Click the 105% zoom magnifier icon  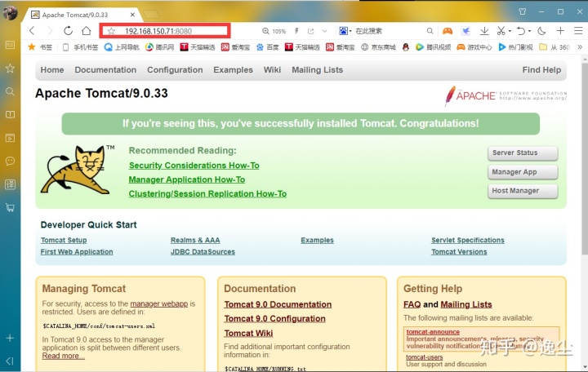[265, 31]
